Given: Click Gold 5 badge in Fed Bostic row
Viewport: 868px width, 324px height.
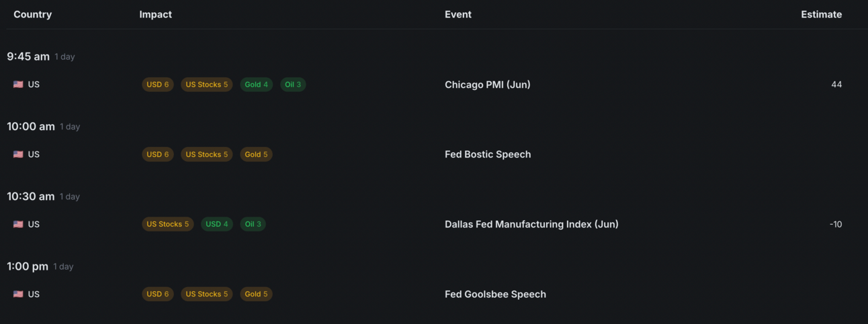Looking at the screenshot, I should [256, 154].
